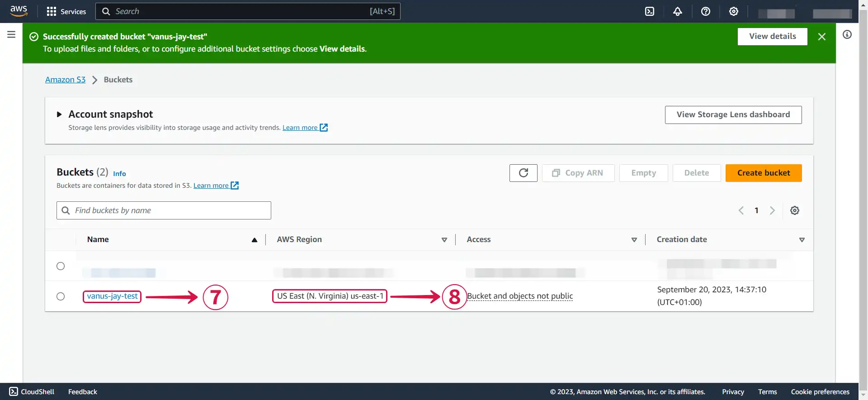Image resolution: width=868 pixels, height=400 pixels.
Task: Click the AWS logo home icon
Action: (x=19, y=11)
